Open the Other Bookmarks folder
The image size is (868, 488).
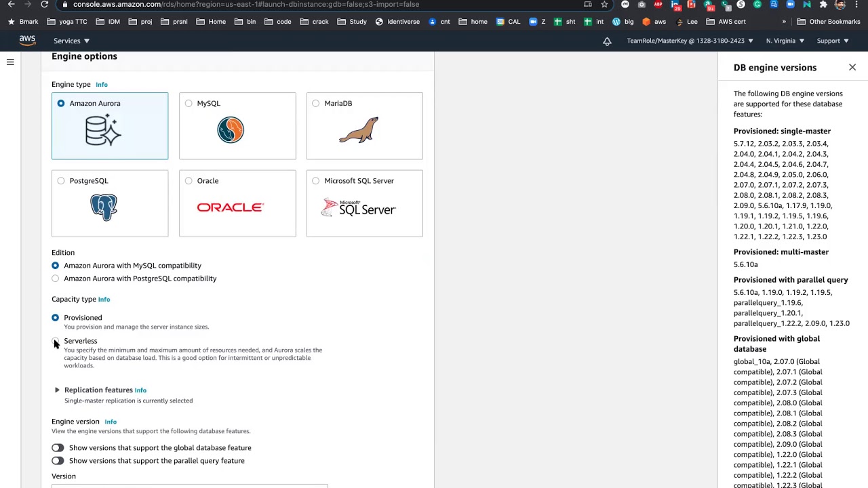point(829,22)
